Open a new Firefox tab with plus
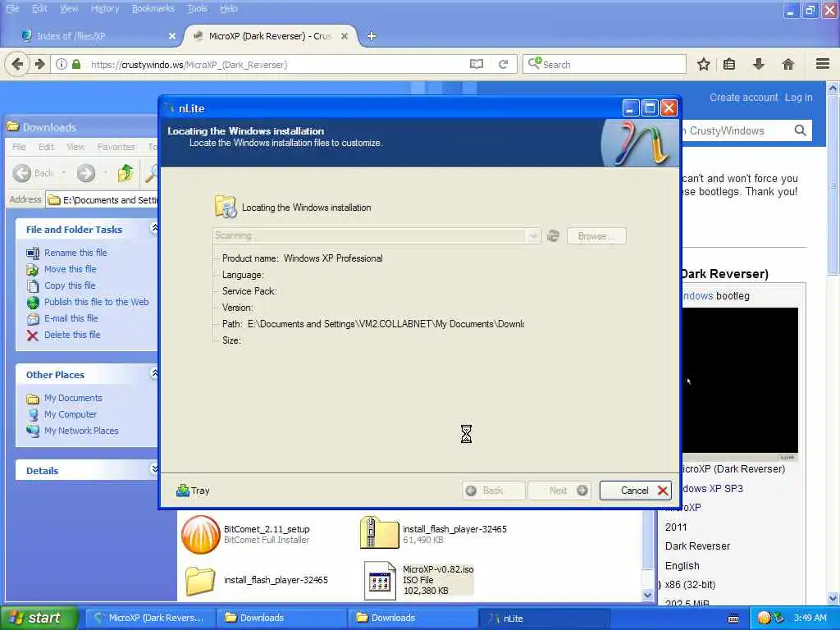840x630 pixels. tap(372, 36)
